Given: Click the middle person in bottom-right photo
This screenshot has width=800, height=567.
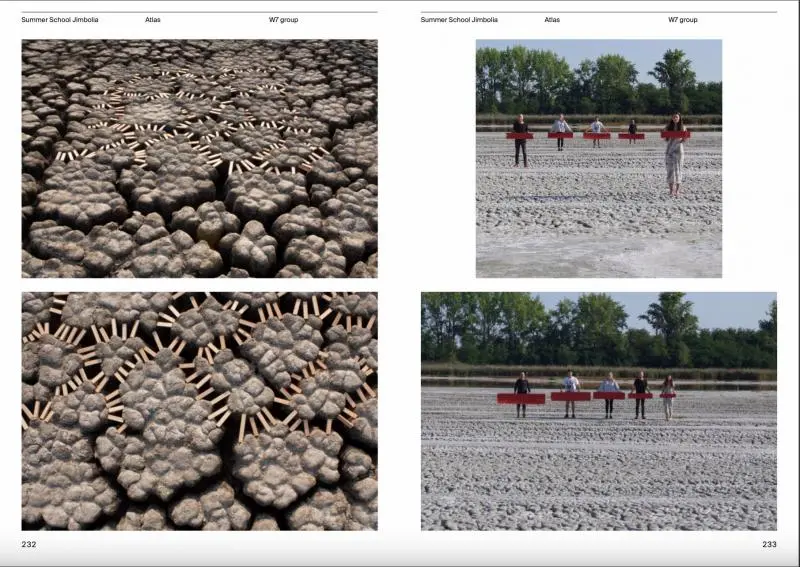Looking at the screenshot, I should [x=608, y=395].
